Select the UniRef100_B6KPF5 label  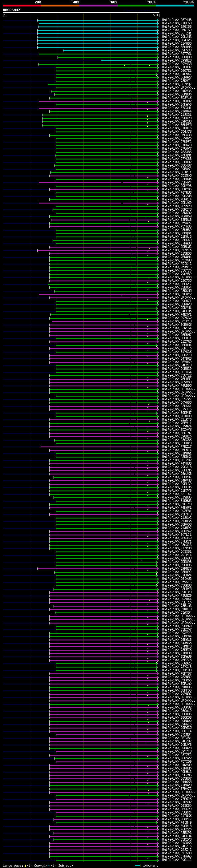tap(177, 125)
